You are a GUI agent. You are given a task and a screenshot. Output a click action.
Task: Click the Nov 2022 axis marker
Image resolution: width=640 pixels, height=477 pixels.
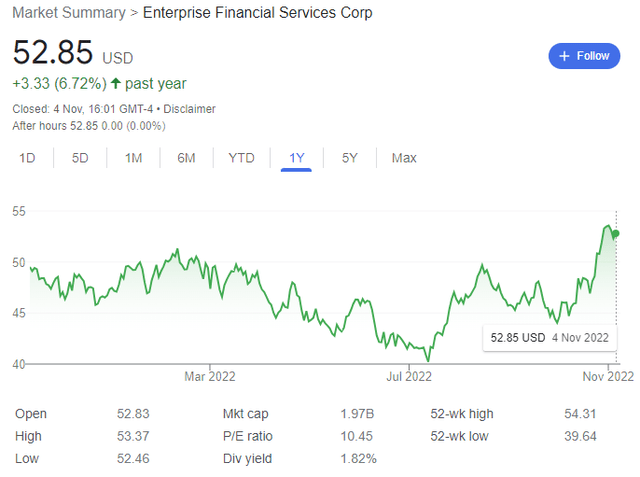click(608, 376)
